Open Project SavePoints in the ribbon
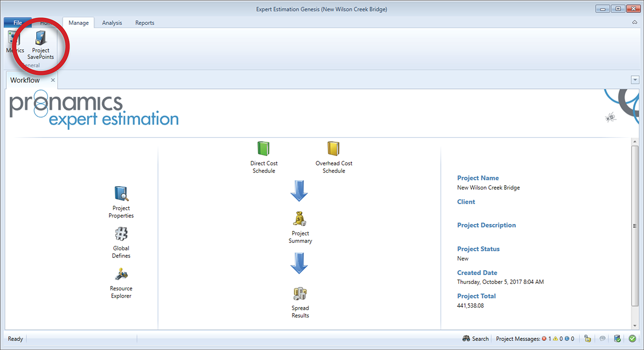644x350 pixels. pyautogui.click(x=41, y=45)
